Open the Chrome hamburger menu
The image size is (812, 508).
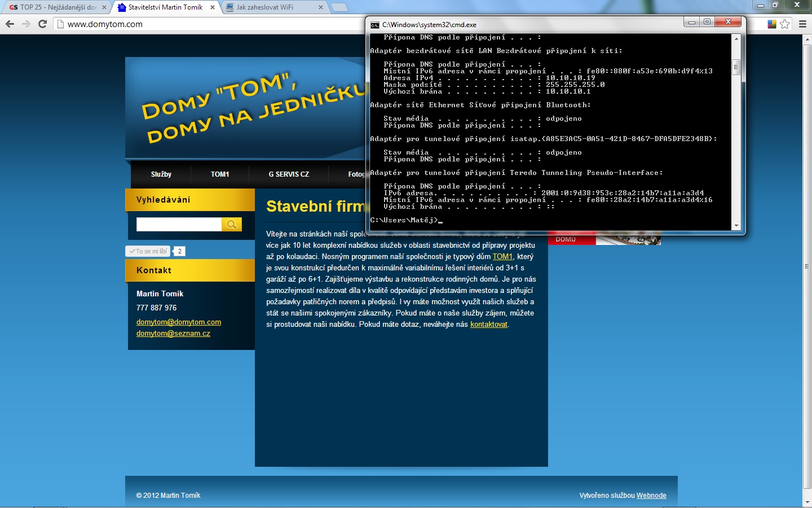[x=802, y=24]
